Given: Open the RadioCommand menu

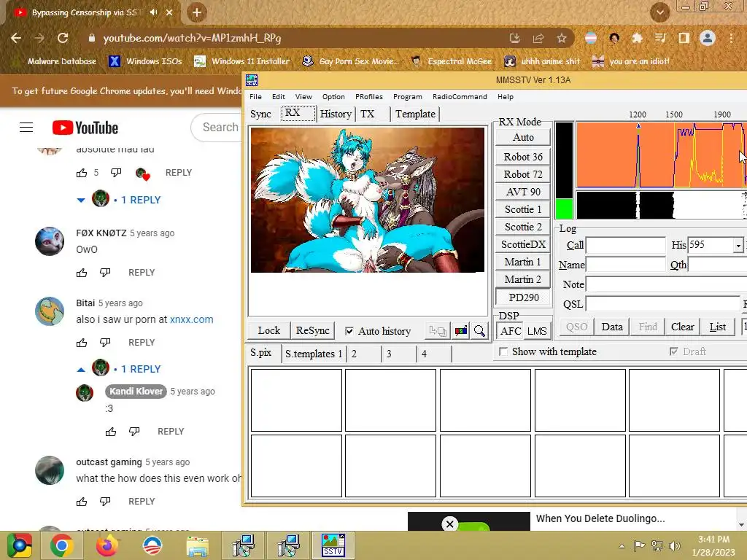Looking at the screenshot, I should click(x=460, y=97).
